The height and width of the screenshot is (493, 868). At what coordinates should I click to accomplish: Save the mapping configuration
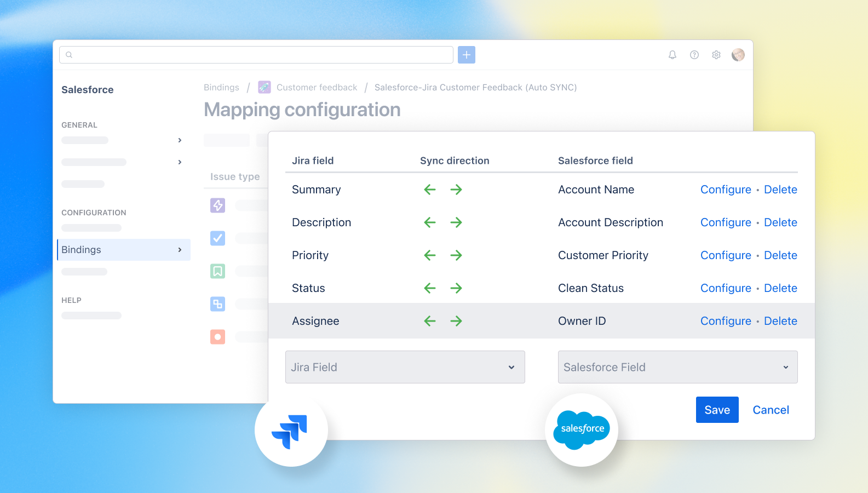717,410
